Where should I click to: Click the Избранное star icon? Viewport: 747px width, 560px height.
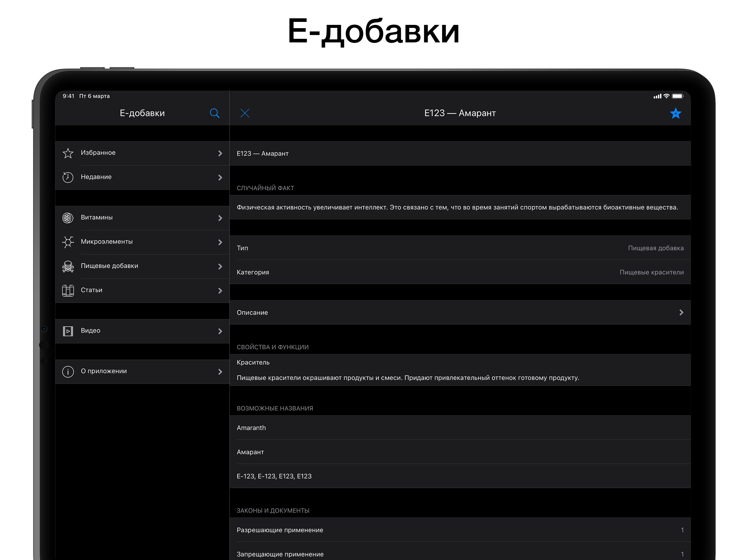[68, 153]
